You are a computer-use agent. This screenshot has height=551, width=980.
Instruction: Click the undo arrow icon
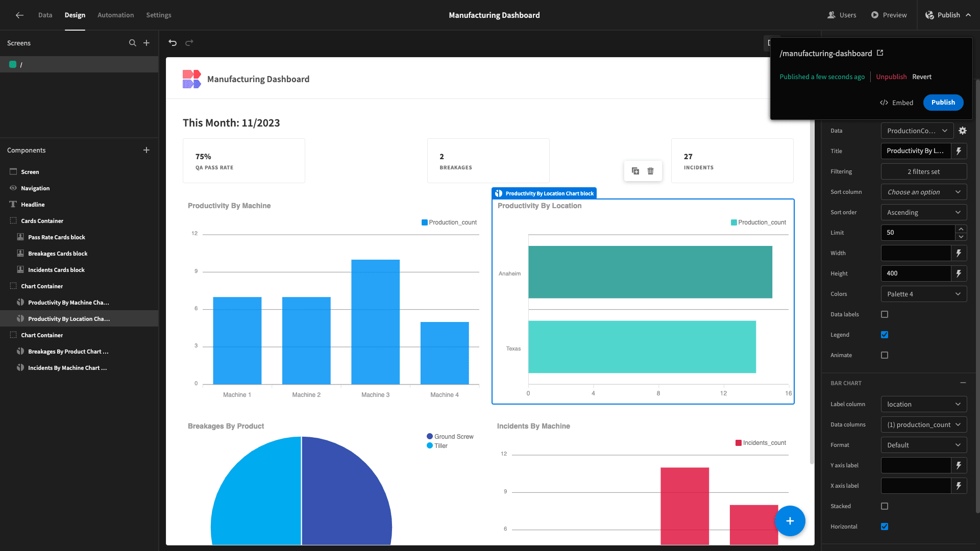(173, 43)
